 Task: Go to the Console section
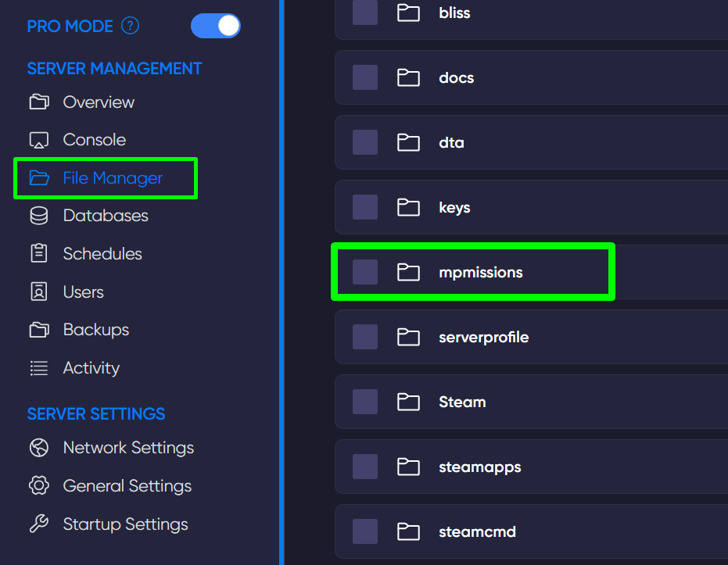pyautogui.click(x=95, y=140)
